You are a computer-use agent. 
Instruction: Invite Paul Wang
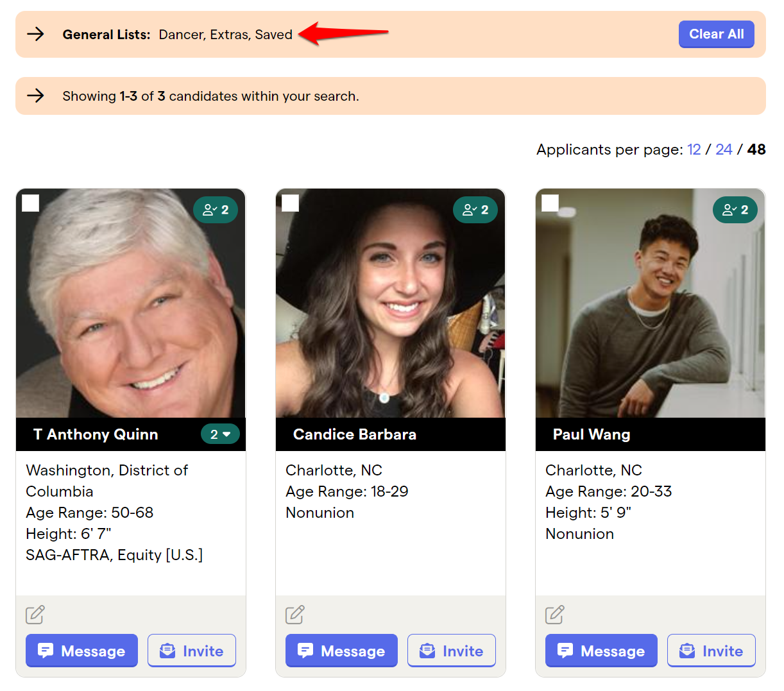(712, 651)
